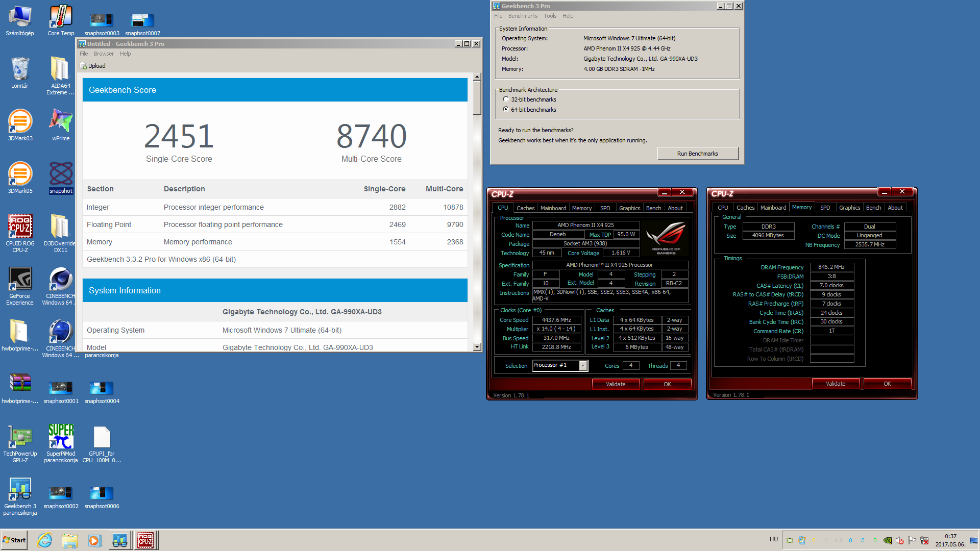The height and width of the screenshot is (551, 980).
Task: Open the 3DMark05 desktop shortcut
Action: pos(20,178)
